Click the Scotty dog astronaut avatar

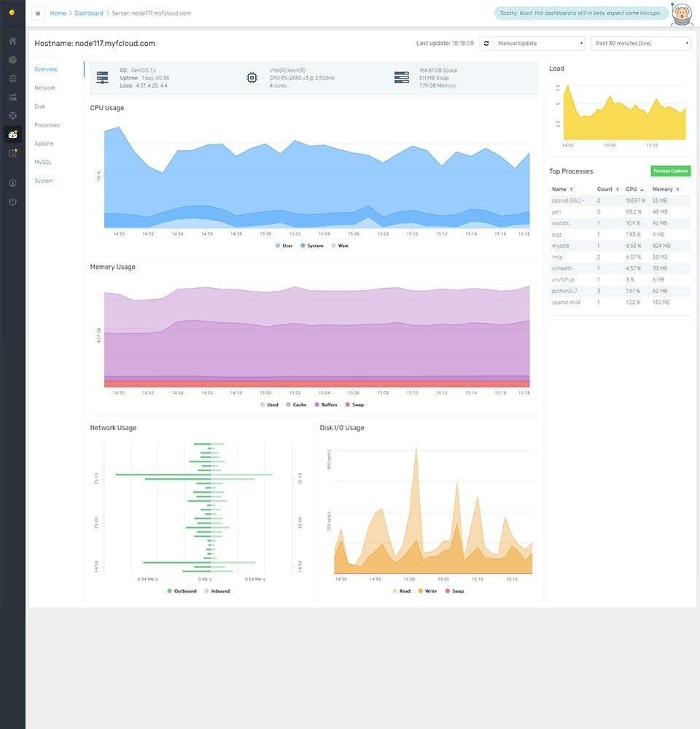pos(681,13)
